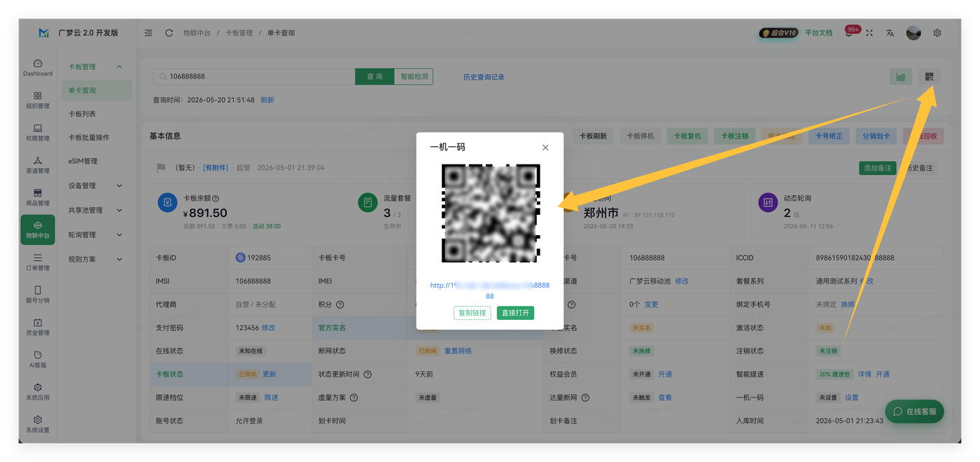The width and height of the screenshot is (980, 462).
Task: Click the help icon next to 虚量方案
Action: [x=353, y=398]
